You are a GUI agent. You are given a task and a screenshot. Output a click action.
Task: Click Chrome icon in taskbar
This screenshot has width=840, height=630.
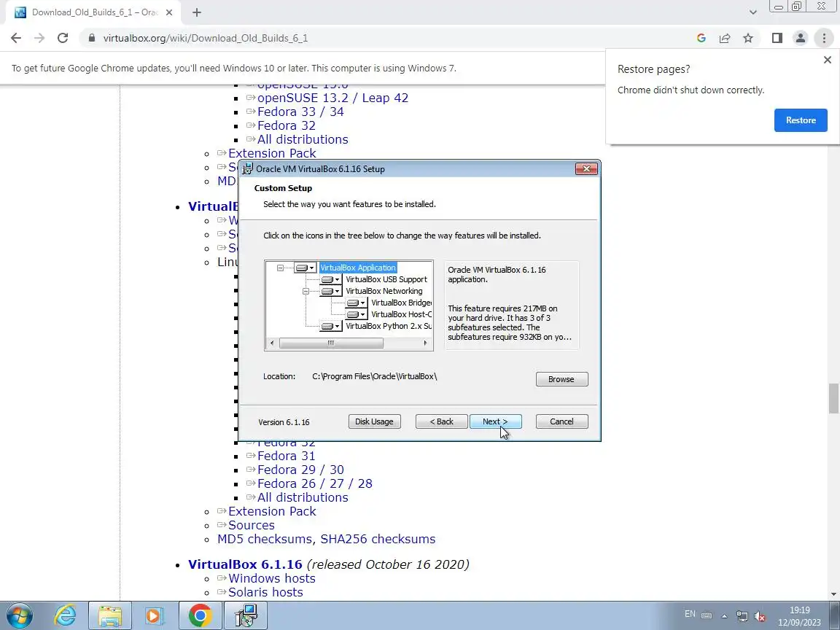200,615
